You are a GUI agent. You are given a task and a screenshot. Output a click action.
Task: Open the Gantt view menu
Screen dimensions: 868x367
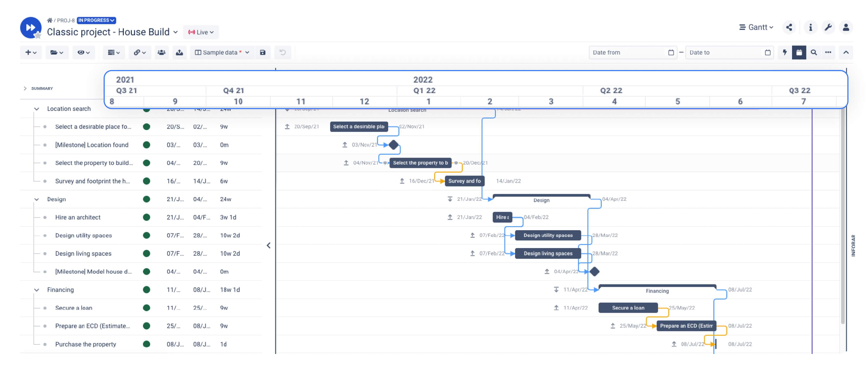756,27
